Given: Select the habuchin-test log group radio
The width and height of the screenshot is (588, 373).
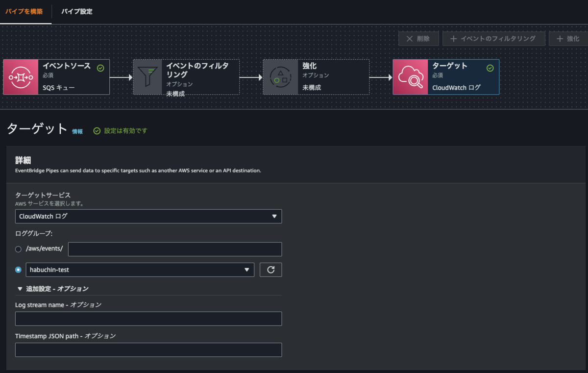Looking at the screenshot, I should click(x=19, y=270).
